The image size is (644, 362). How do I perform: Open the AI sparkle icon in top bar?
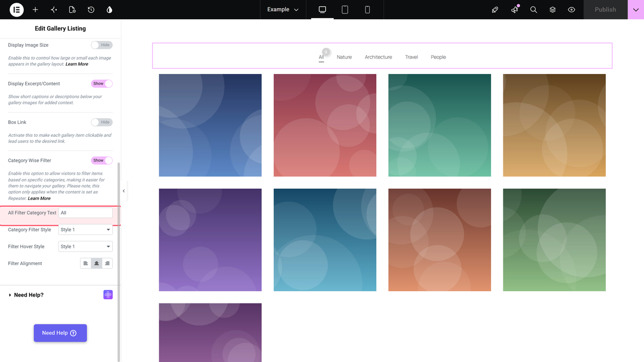click(54, 10)
